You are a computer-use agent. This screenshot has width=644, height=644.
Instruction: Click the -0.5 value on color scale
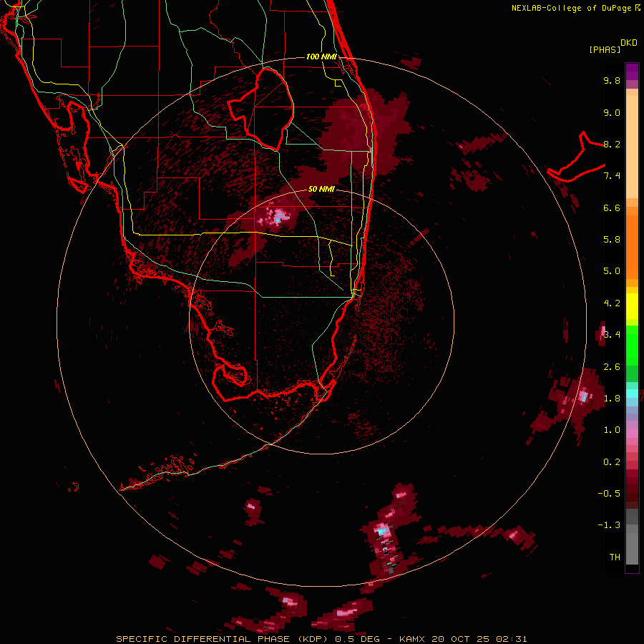click(x=609, y=493)
